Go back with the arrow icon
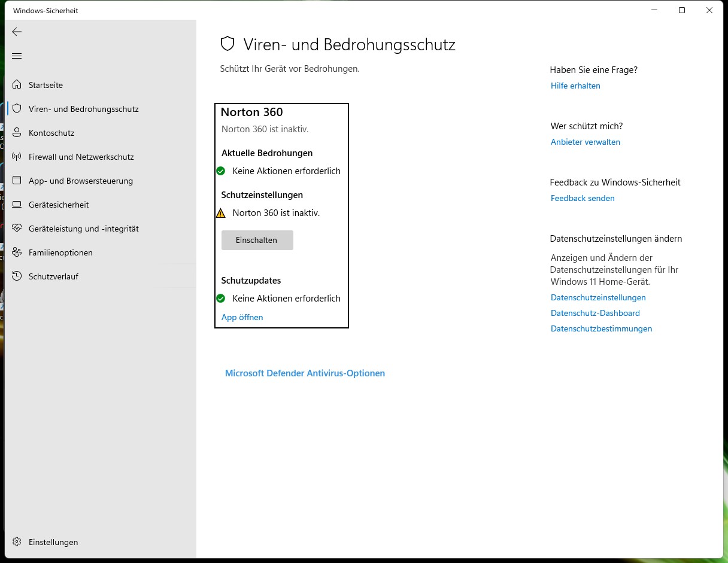This screenshot has width=728, height=563. click(x=17, y=32)
